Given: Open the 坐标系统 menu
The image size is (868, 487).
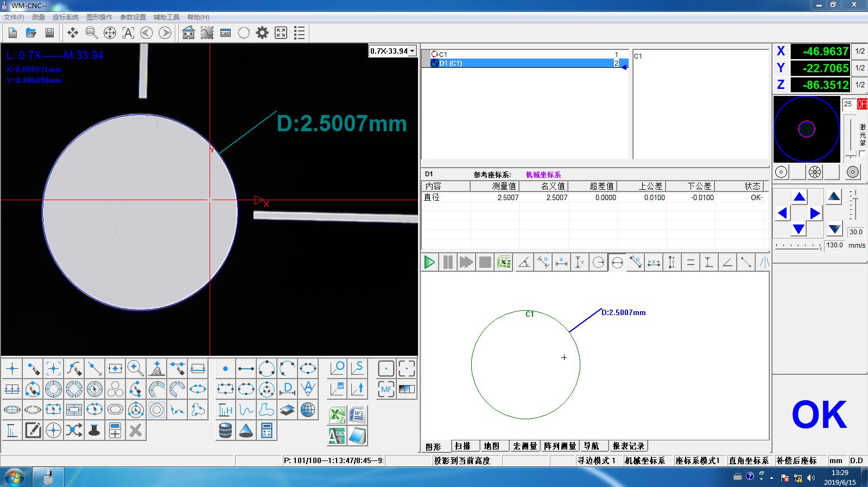Looking at the screenshot, I should point(65,17).
